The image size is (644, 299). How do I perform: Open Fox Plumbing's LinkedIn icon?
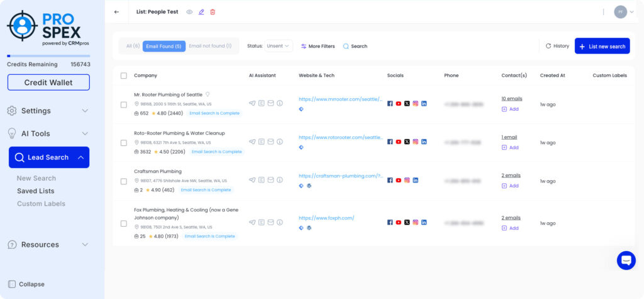point(424,222)
